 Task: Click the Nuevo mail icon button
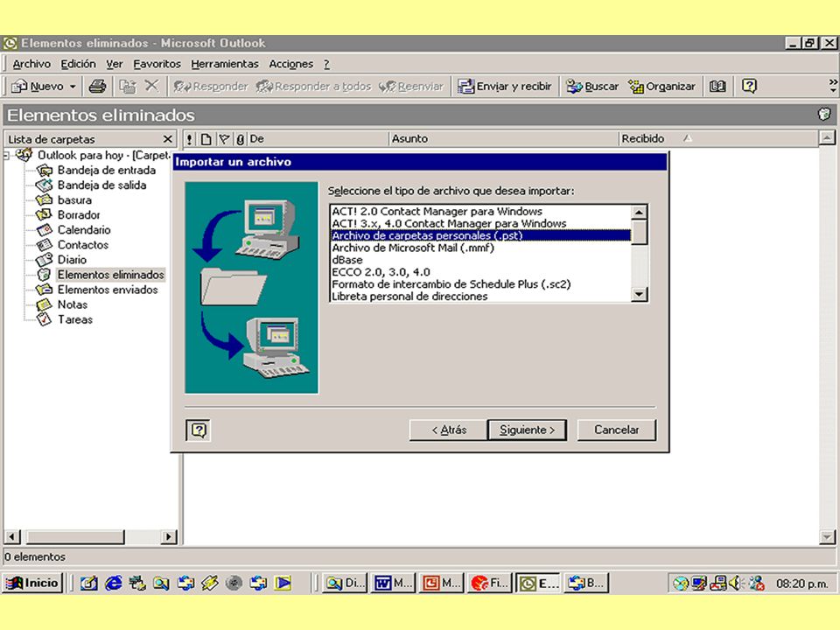pyautogui.click(x=38, y=87)
